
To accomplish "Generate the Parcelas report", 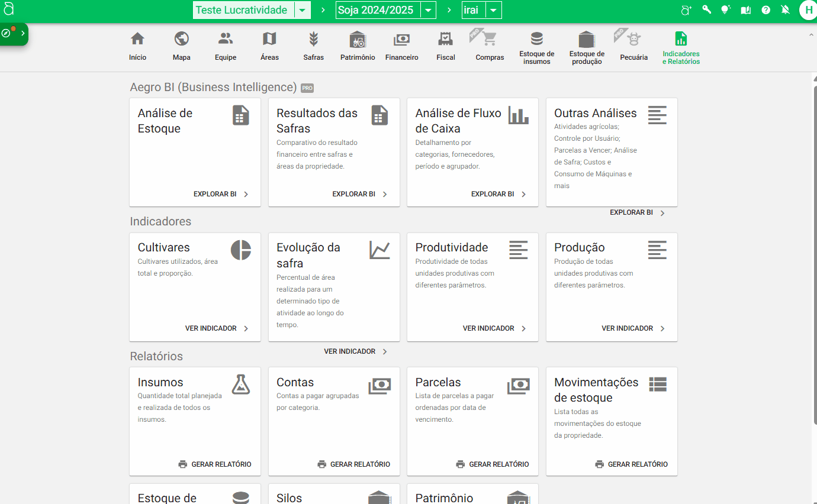I will [x=493, y=464].
